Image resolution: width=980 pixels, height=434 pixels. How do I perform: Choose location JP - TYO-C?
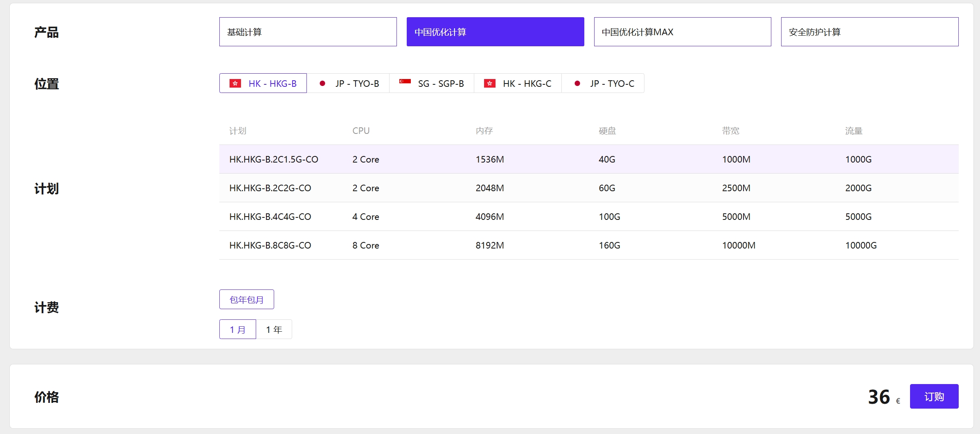612,84
